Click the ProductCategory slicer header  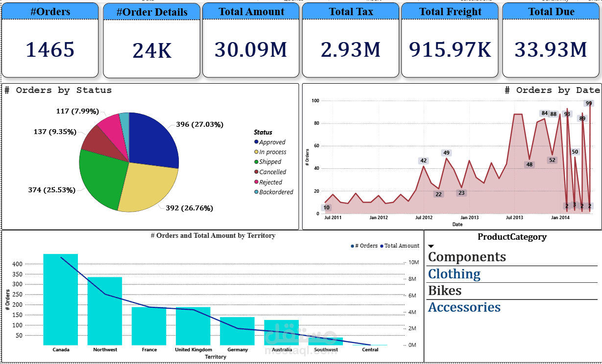coord(512,237)
